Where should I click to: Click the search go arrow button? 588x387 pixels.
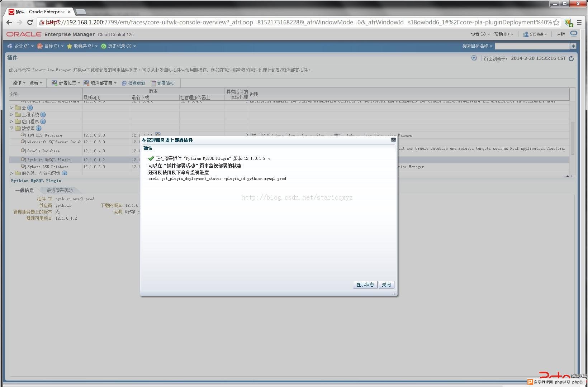tap(573, 46)
